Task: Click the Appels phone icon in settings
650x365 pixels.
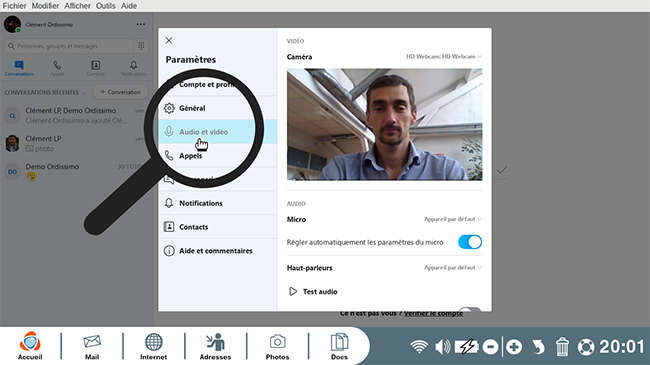Action: click(169, 156)
